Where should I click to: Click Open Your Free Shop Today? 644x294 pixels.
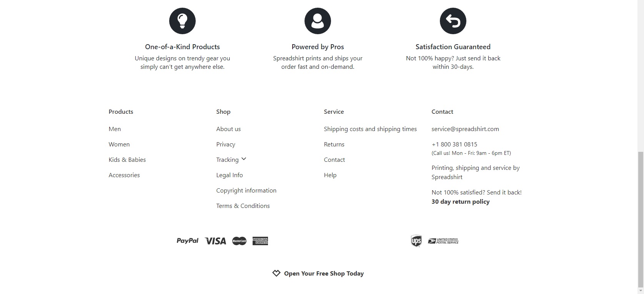click(324, 274)
